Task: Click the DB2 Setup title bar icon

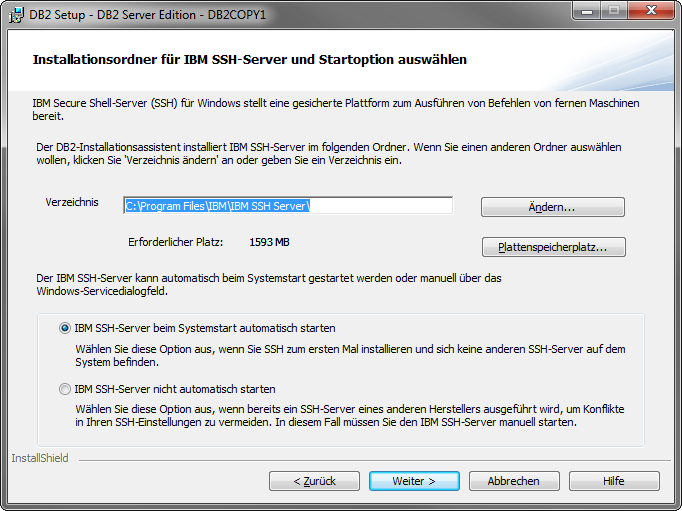Action: 16,15
